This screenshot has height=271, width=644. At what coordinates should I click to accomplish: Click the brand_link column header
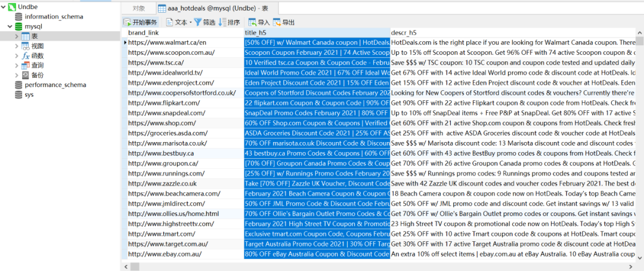(143, 32)
